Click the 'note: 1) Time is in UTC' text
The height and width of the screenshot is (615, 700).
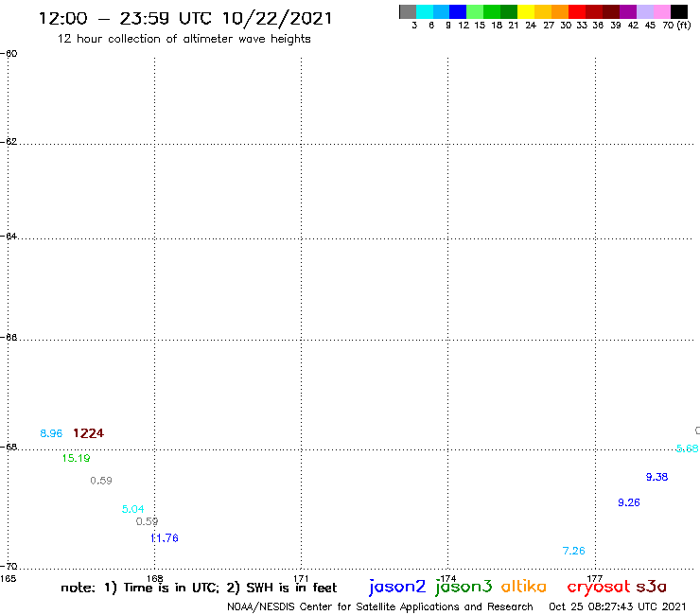(x=140, y=588)
